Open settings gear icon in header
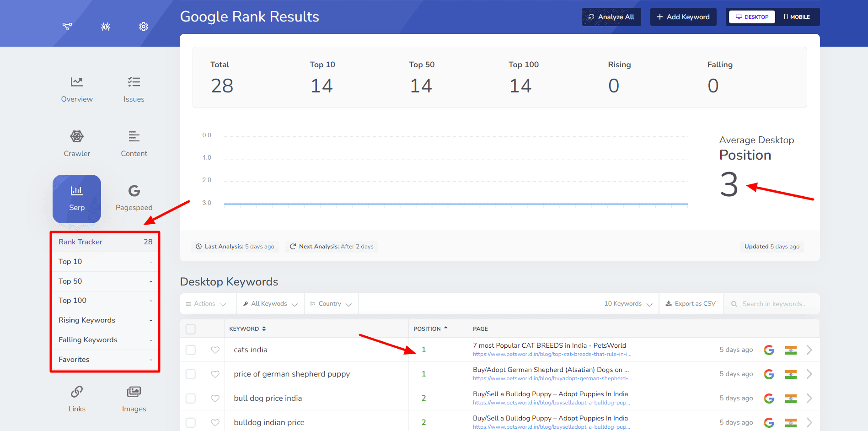This screenshot has width=868, height=431. 144,27
